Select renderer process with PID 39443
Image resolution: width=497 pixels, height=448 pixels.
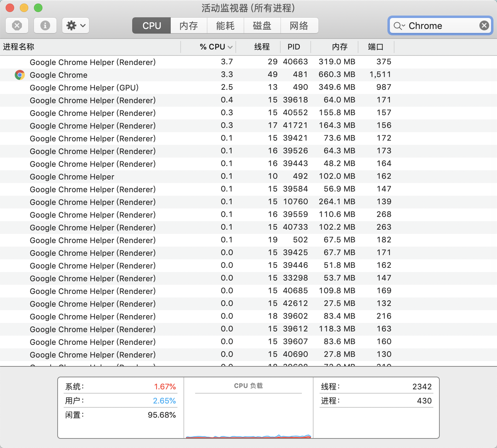[248, 164]
